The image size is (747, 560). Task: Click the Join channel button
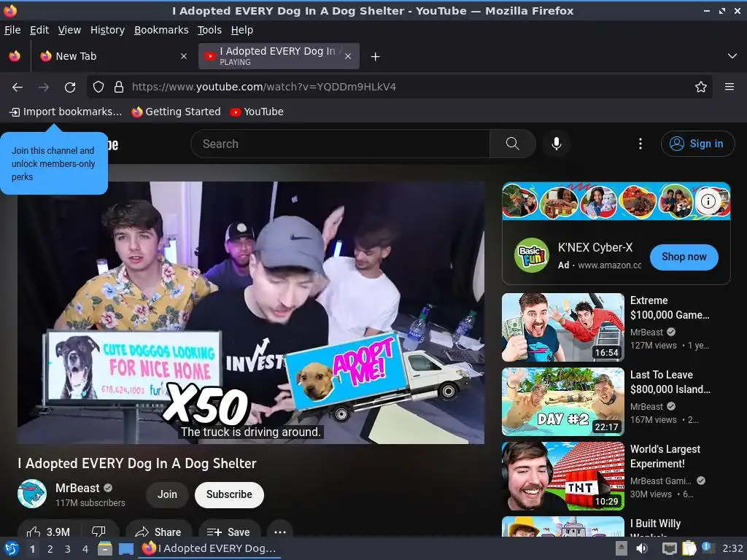point(167,495)
